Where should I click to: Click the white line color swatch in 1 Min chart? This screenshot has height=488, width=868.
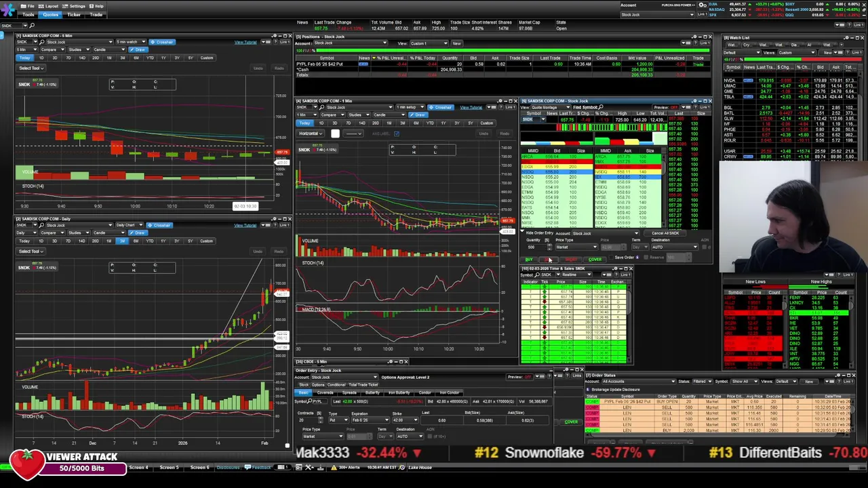[x=335, y=134]
